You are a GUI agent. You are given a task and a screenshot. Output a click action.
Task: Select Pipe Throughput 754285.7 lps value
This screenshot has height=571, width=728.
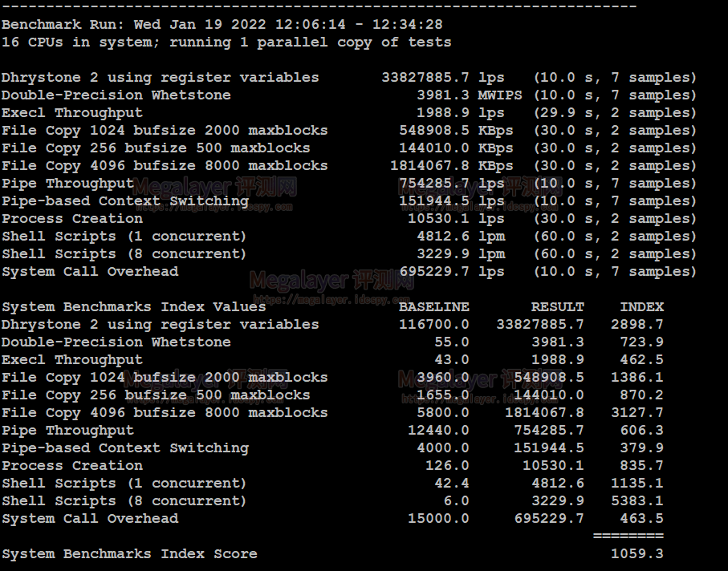(452, 183)
